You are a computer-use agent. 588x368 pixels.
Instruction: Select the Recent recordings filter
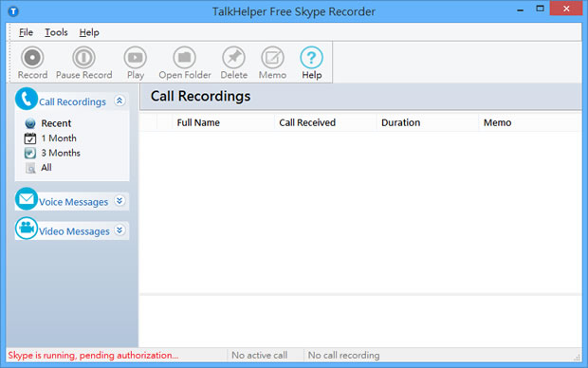tap(56, 123)
